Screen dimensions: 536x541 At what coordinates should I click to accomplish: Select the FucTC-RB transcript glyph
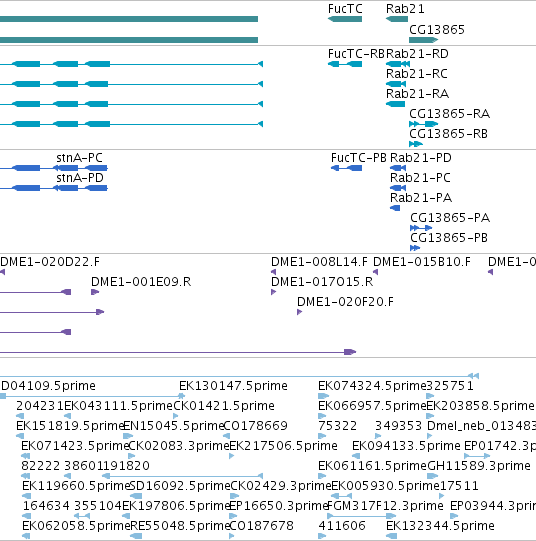pyautogui.click(x=345, y=64)
